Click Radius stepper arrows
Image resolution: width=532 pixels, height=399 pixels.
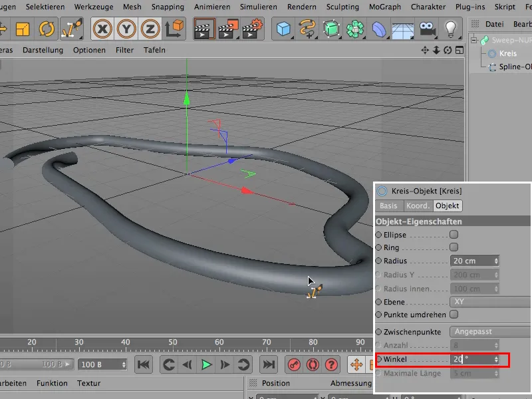(x=496, y=261)
